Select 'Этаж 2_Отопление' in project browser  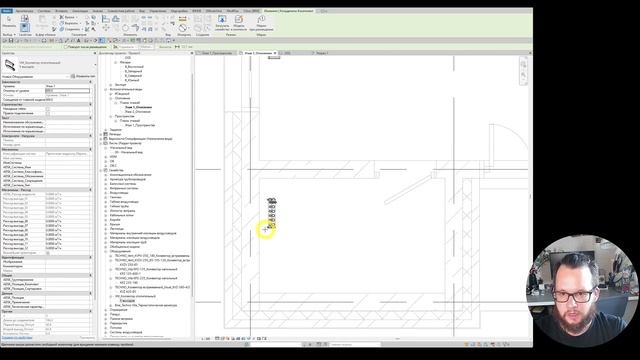(138, 111)
